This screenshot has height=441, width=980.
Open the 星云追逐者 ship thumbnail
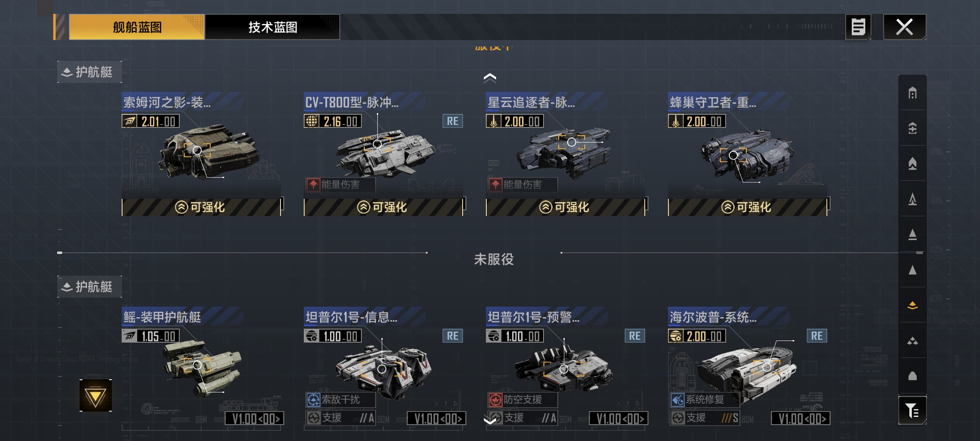565,153
